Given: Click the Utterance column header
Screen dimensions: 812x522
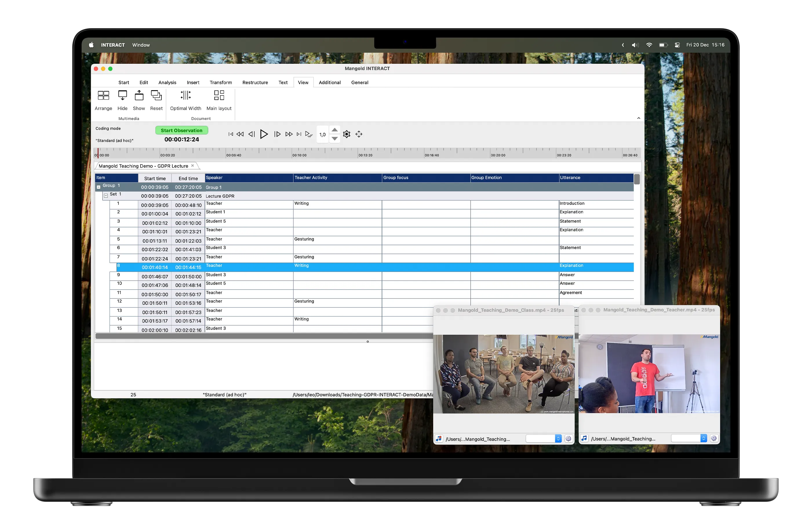Looking at the screenshot, I should [x=596, y=178].
